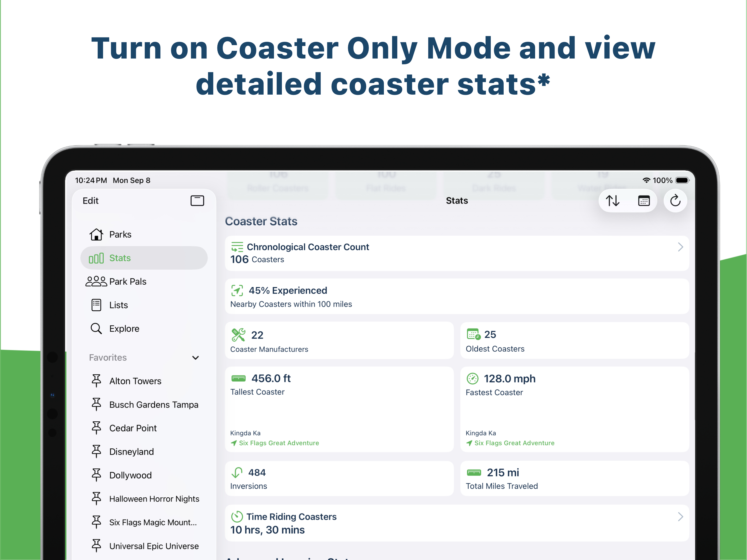This screenshot has width=747, height=560.
Task: Switch to Explore in sidebar
Action: pyautogui.click(x=144, y=329)
